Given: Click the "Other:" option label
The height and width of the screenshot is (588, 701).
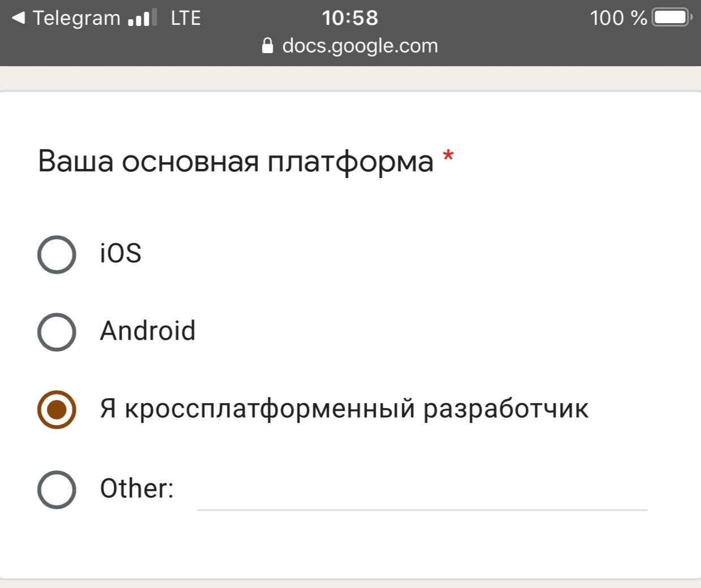Looking at the screenshot, I should point(136,488).
